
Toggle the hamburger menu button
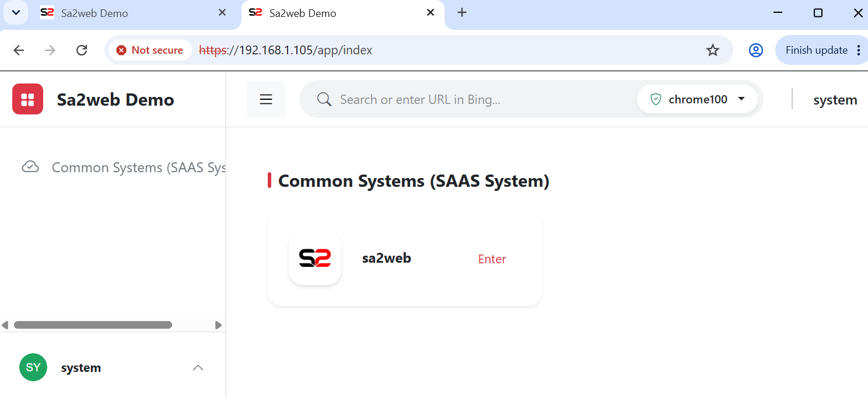coord(266,99)
